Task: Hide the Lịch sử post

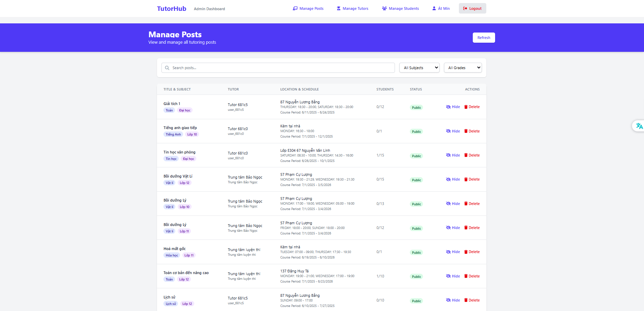Action: 453,300
